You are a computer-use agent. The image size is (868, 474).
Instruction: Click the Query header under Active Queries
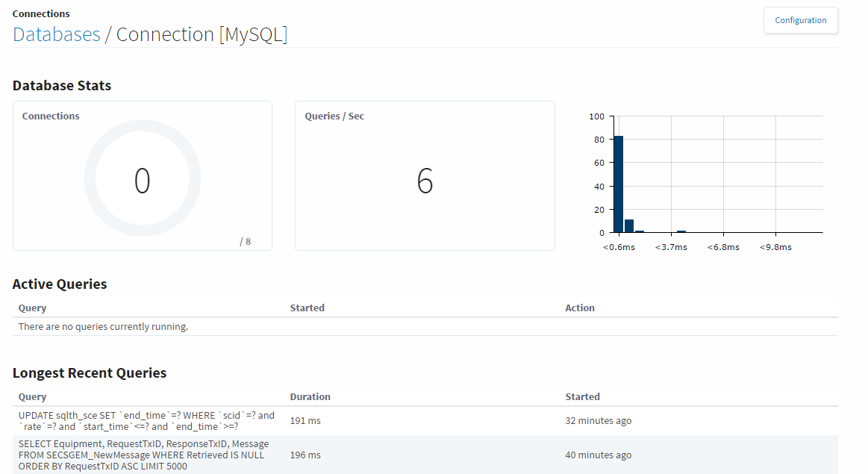tap(32, 308)
